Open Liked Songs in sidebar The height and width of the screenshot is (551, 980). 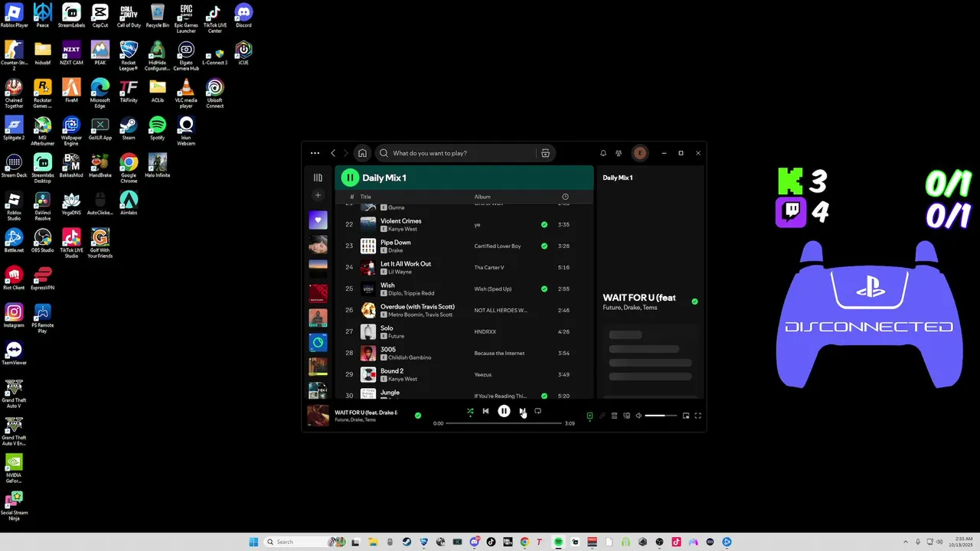(x=318, y=220)
